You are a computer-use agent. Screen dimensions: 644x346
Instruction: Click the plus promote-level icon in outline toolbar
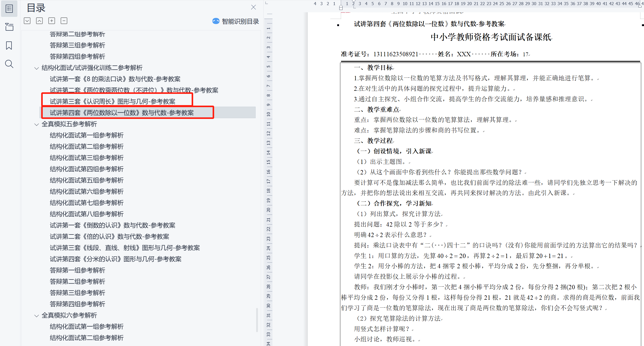pyautogui.click(x=52, y=21)
